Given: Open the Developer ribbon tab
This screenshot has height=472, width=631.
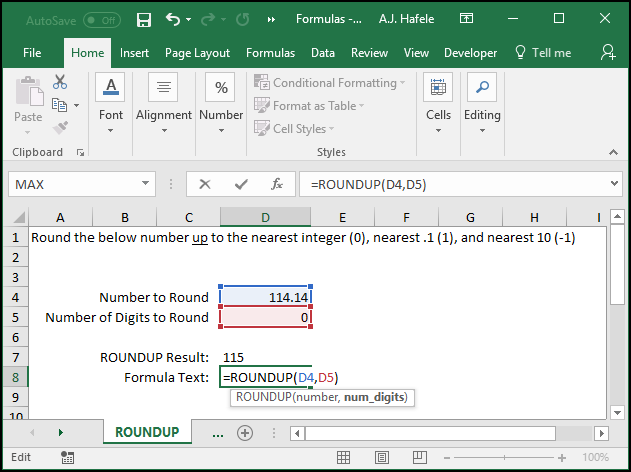Looking at the screenshot, I should 470,53.
